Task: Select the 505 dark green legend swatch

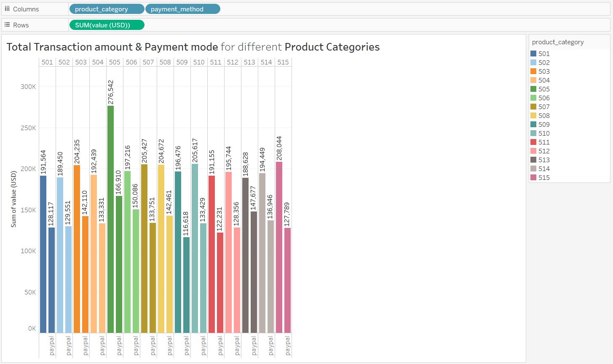Action: coord(533,89)
